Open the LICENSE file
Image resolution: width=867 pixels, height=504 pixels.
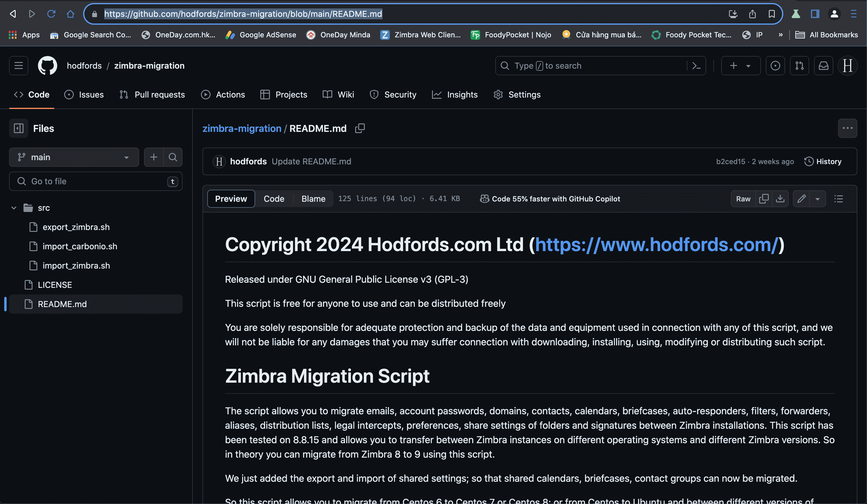55,285
